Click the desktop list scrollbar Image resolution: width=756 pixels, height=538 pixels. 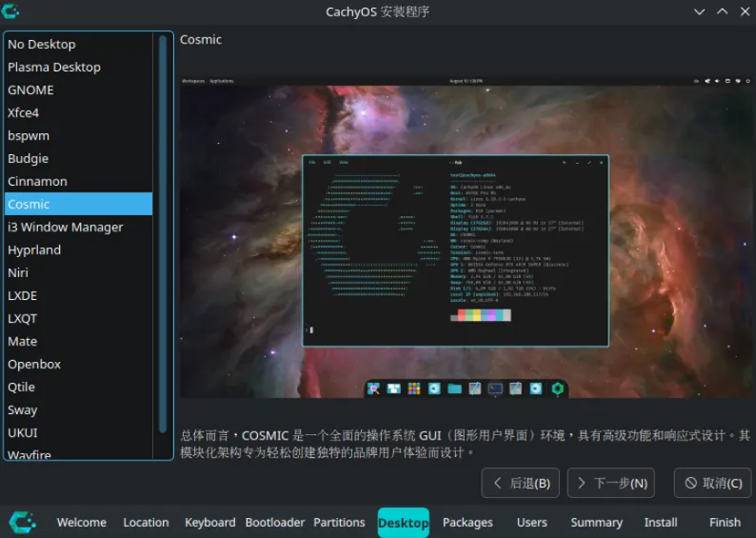point(163,234)
